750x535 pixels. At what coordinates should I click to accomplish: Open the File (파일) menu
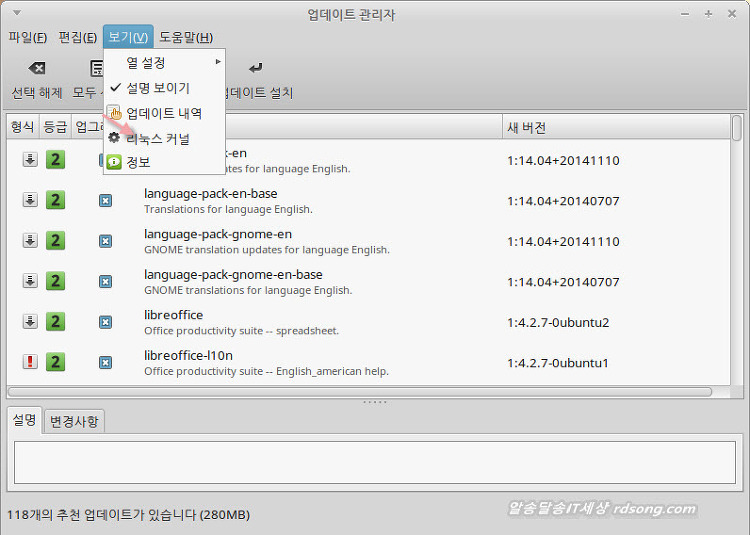point(27,38)
